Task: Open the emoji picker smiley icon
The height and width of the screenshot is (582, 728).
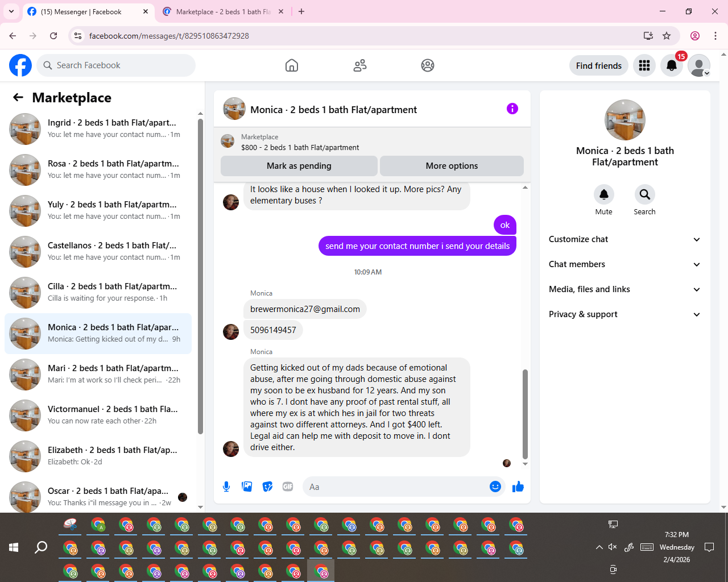Action: click(495, 487)
